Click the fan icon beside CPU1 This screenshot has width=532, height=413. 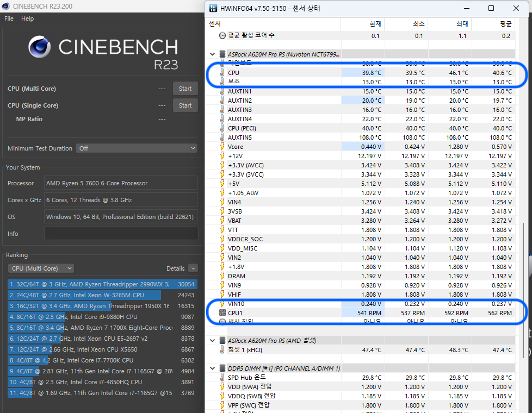(x=222, y=312)
